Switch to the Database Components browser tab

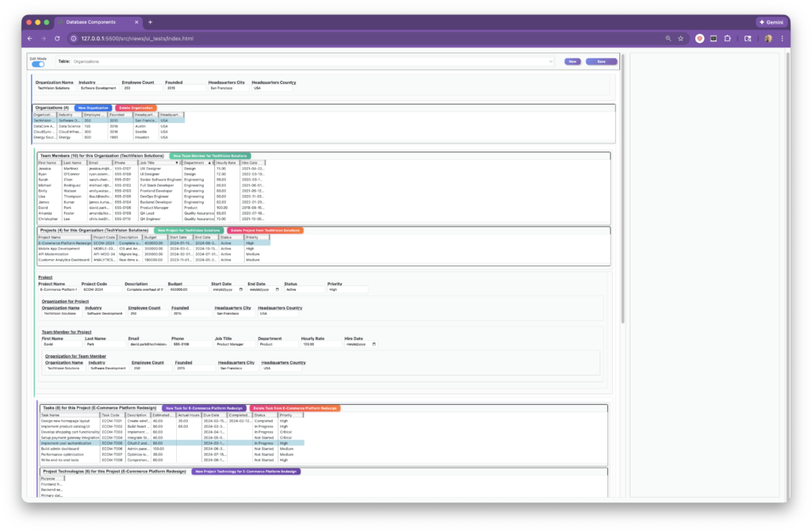[x=89, y=22]
